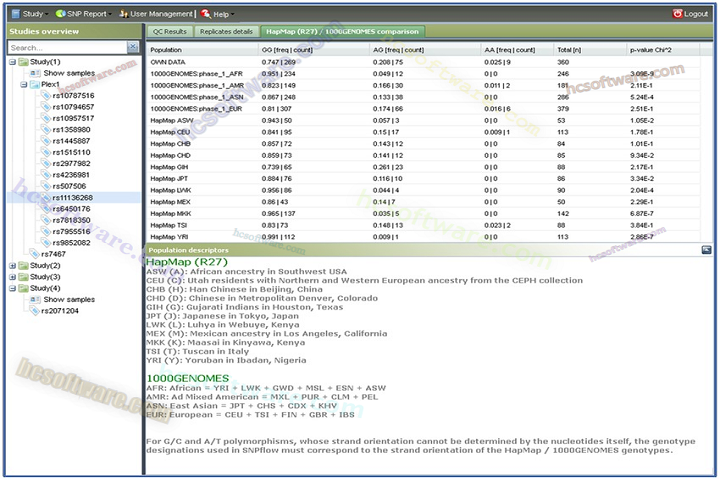Select SNP rs1358980 in tree

tap(71, 130)
